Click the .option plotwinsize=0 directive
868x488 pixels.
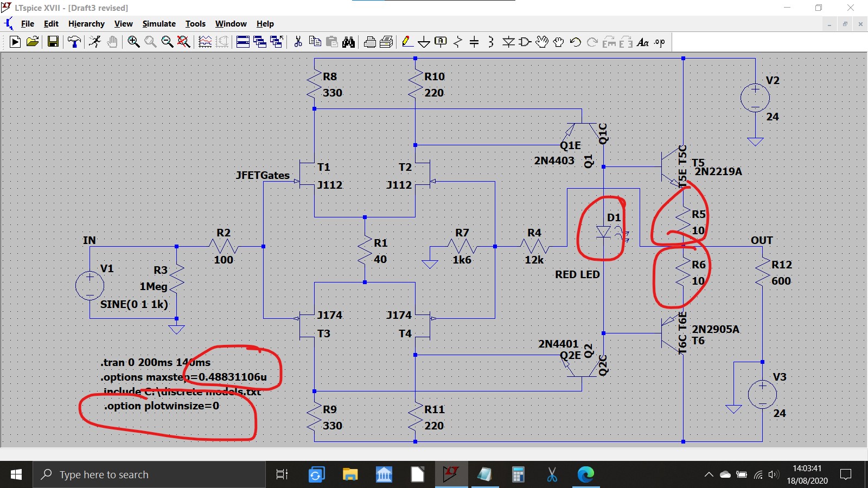pyautogui.click(x=162, y=406)
